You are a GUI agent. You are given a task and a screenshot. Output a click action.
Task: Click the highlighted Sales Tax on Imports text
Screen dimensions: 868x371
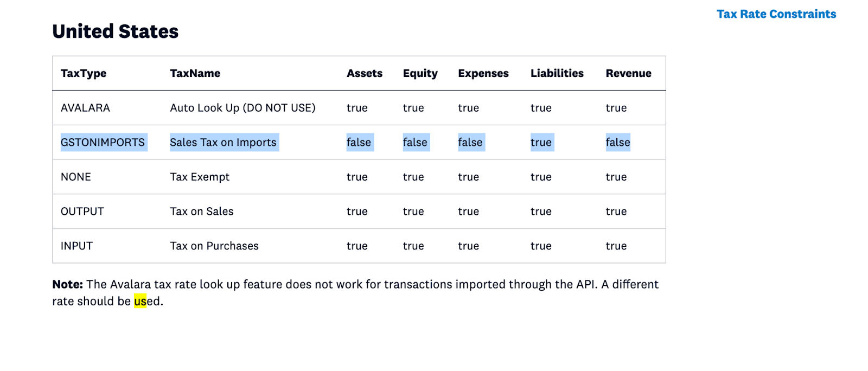point(223,143)
